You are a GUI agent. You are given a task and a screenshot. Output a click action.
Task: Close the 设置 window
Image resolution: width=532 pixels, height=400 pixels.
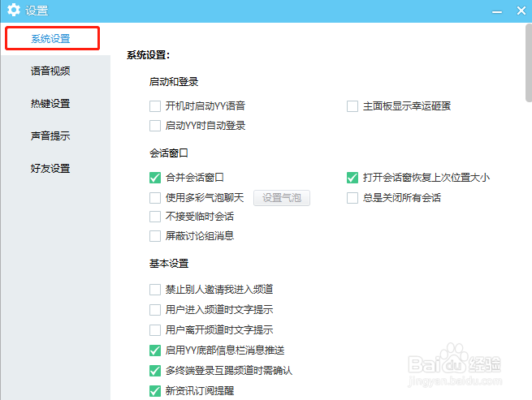[x=521, y=11]
